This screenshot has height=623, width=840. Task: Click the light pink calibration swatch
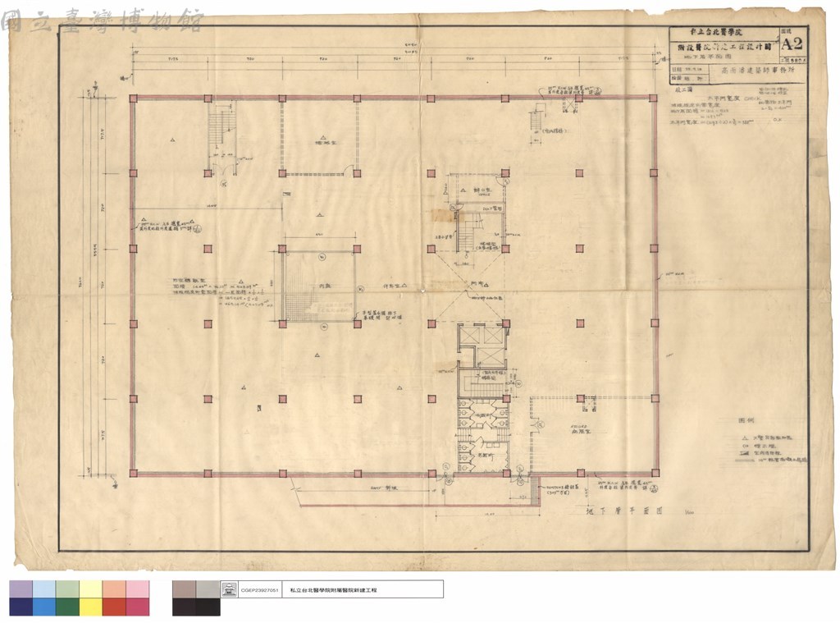[138, 589]
